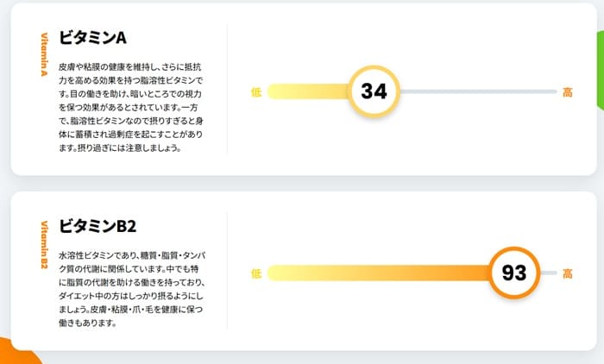Click the orange circle at the bottom-left corner
Image resolution: width=604 pixels, height=364 pixels.
tap(19, 353)
